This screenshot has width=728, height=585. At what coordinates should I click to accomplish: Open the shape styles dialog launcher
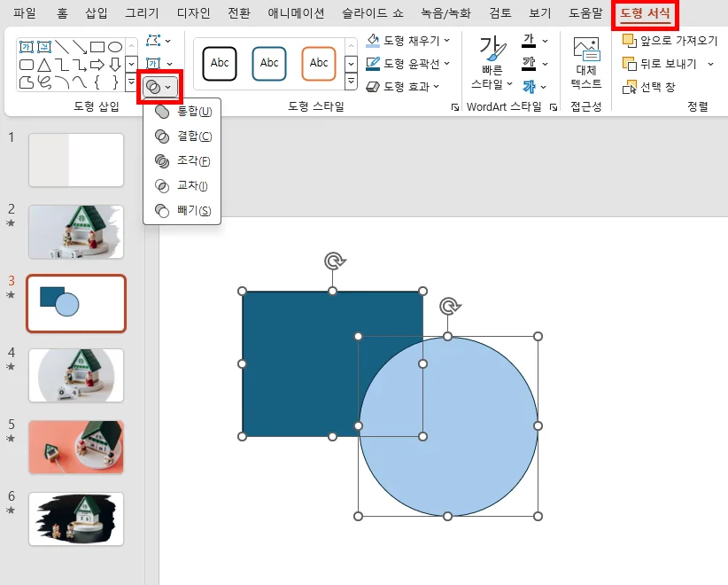(455, 107)
